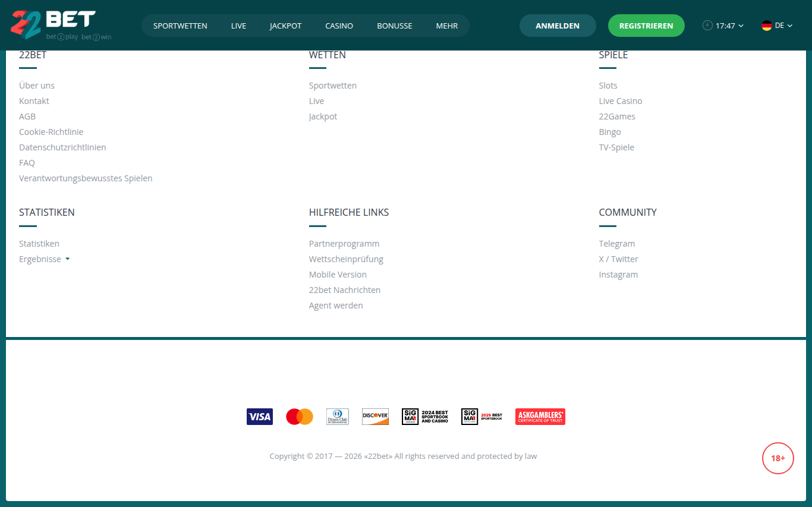
Task: Open the Instagram community link
Action: click(618, 275)
